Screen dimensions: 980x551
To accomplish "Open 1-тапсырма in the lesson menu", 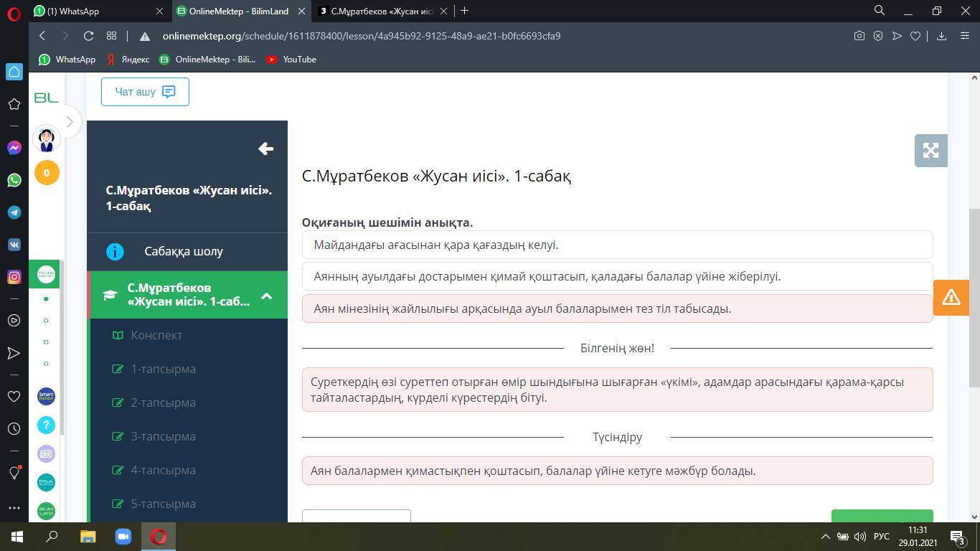I will (163, 369).
